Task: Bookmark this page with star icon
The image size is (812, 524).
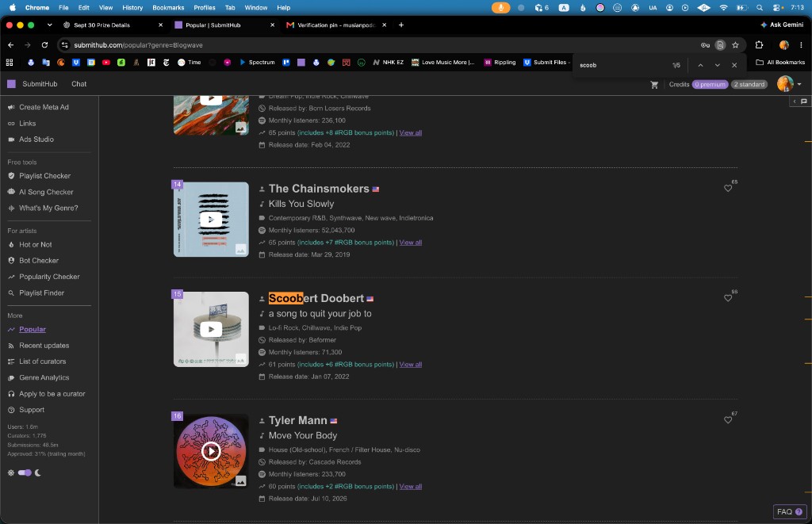Action: tap(735, 45)
